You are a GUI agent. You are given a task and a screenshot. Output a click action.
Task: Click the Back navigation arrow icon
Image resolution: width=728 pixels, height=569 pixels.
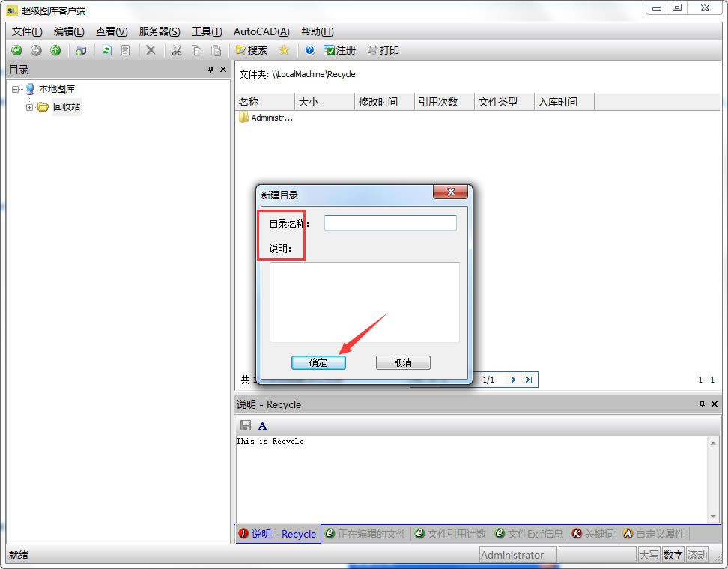[x=16, y=51]
